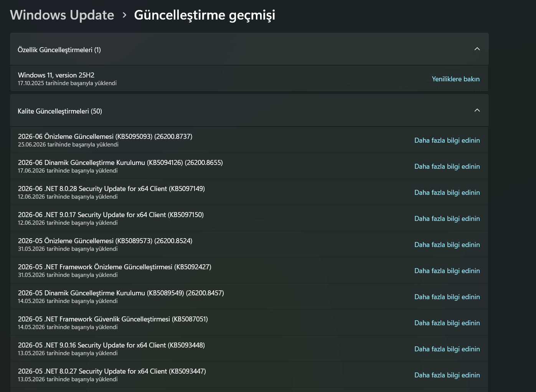Select .NET 9.0.17 Security Update title
The width and height of the screenshot is (536, 392).
tap(111, 215)
